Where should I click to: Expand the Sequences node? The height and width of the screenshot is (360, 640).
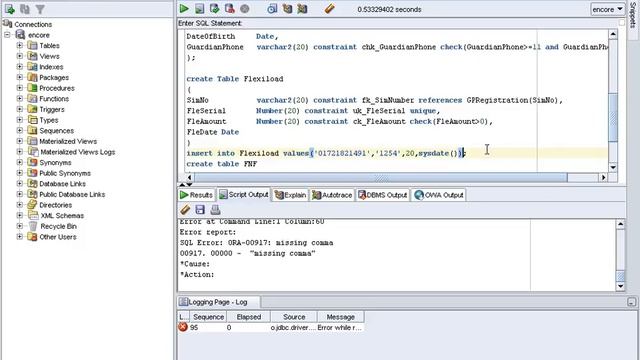pos(20,131)
